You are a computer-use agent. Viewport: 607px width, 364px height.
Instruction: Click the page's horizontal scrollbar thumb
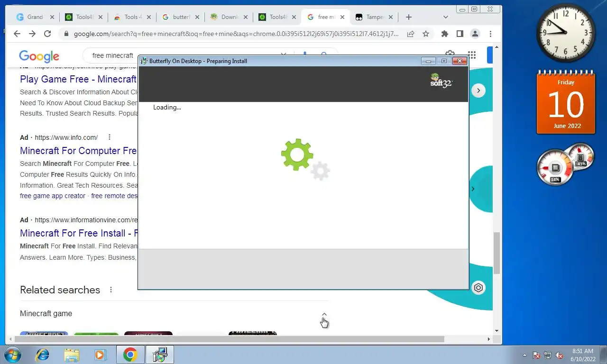click(230, 339)
